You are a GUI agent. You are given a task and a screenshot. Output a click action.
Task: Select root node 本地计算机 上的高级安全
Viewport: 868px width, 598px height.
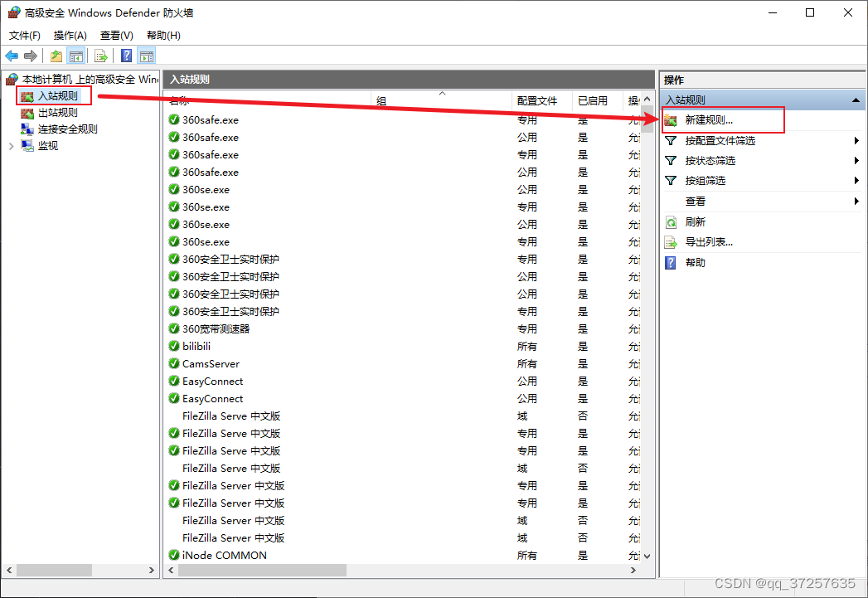pos(90,79)
